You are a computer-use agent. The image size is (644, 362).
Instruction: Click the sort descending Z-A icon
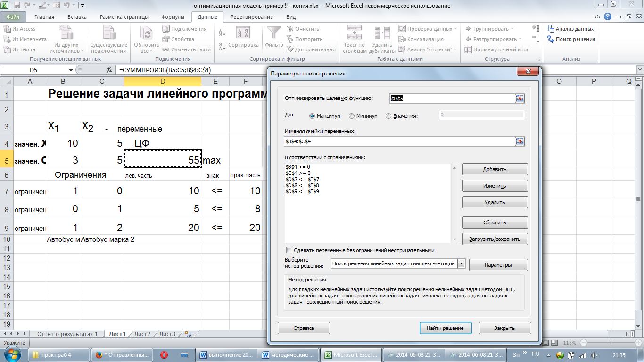pos(222,46)
